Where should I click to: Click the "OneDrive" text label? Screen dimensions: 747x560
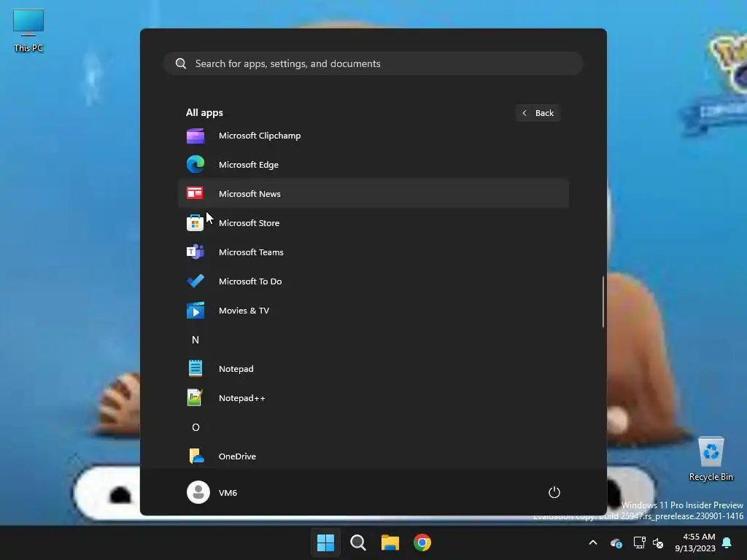(237, 456)
